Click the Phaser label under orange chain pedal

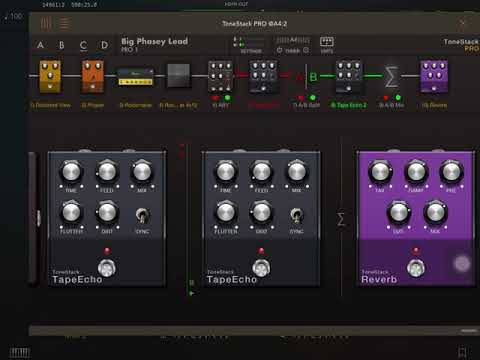pyautogui.click(x=93, y=105)
